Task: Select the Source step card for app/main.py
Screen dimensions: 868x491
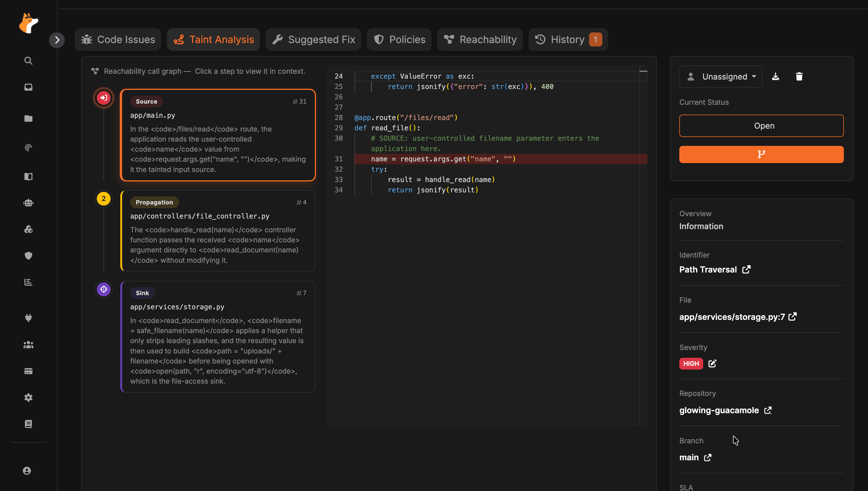Action: tap(218, 135)
